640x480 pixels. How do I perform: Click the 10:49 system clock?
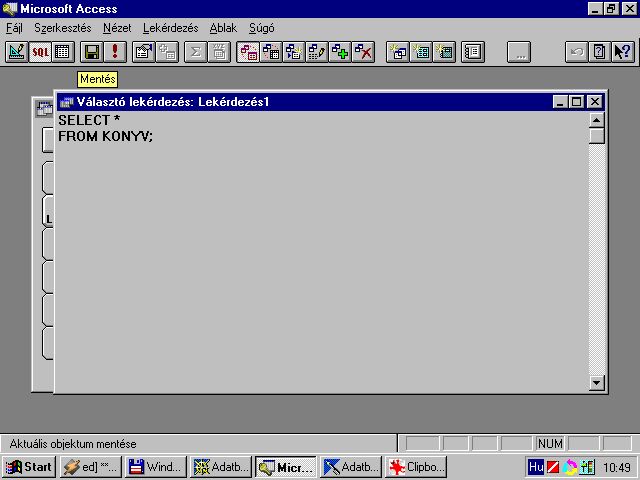[x=617, y=467]
